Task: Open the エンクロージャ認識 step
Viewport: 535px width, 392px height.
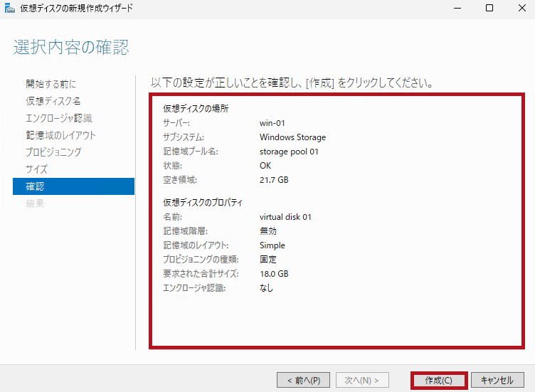Action: [x=59, y=118]
